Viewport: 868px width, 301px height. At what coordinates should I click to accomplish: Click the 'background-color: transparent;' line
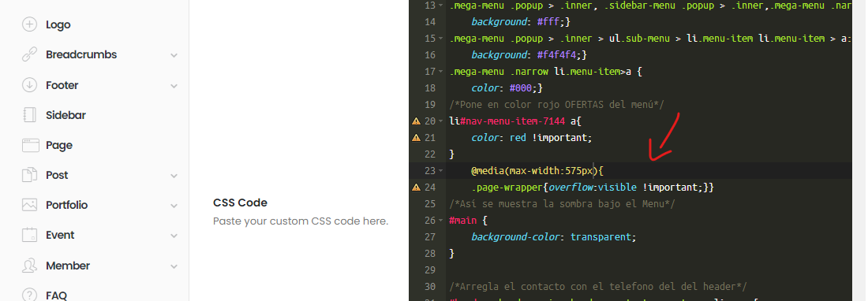coord(554,237)
